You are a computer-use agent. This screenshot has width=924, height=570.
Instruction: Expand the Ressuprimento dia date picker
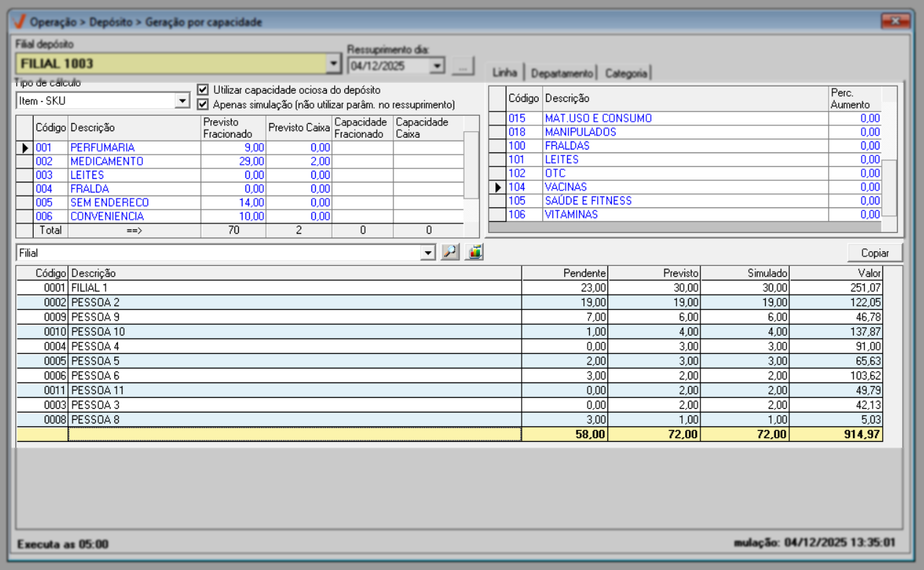(437, 66)
